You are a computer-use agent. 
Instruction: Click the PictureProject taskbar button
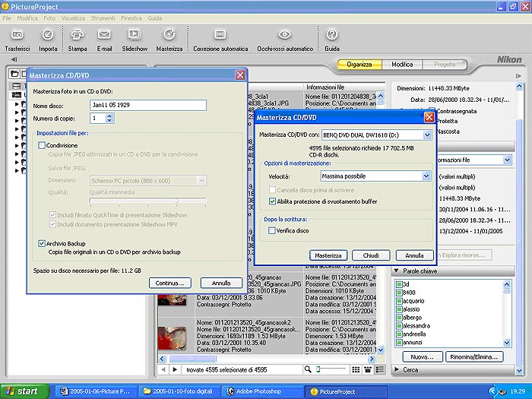coord(345,391)
